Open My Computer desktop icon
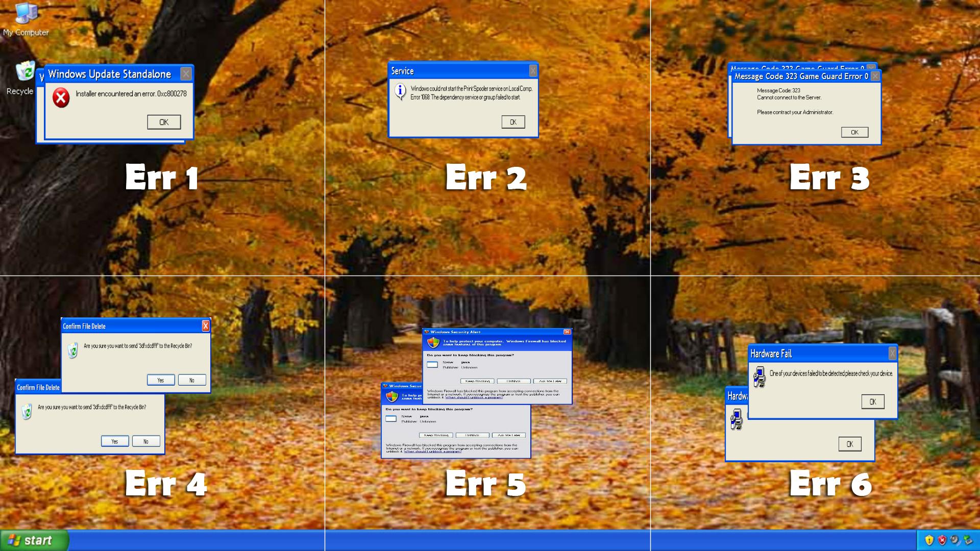This screenshot has width=980, height=551. [26, 14]
